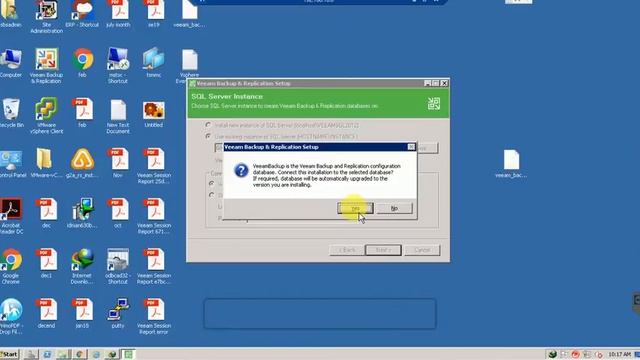Open the mstsc - Shortcut icon
The width and height of the screenshot is (640, 360).
[x=118, y=66]
